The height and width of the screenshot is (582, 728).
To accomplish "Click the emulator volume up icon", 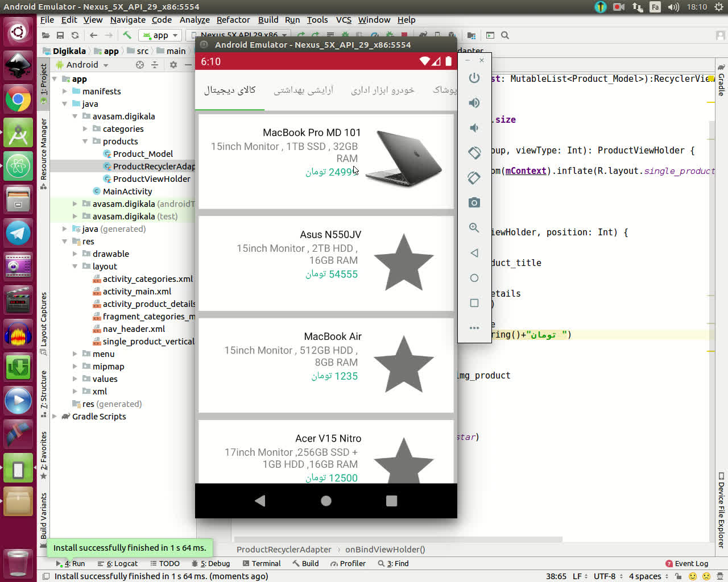I will click(x=474, y=103).
